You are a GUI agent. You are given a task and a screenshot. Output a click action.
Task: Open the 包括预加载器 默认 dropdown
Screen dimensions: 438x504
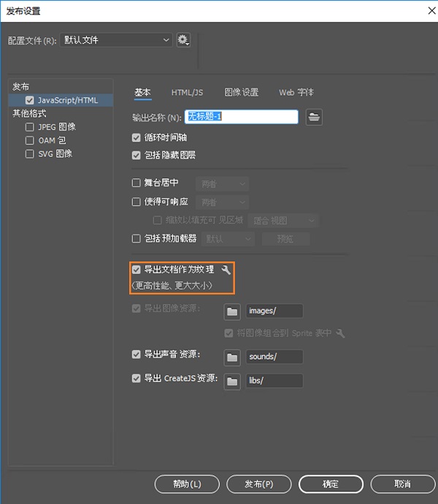click(228, 239)
